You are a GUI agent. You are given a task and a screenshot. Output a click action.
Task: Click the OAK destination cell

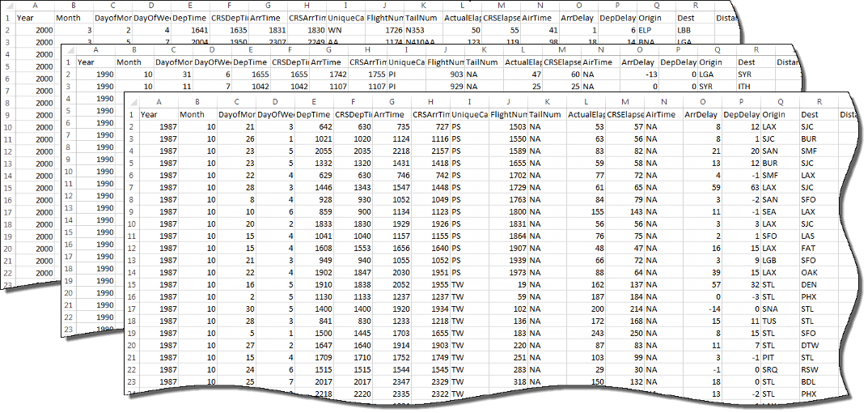tap(819, 272)
